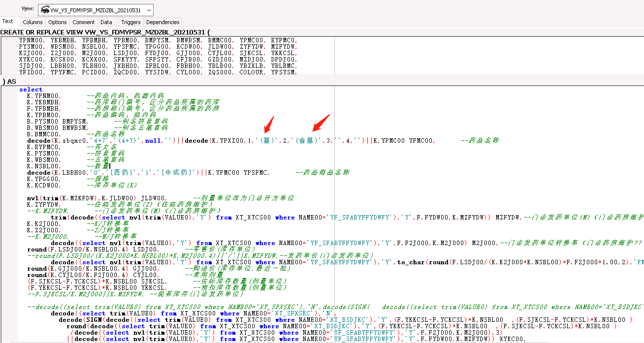644x343 pixels.
Task: Switch to the Data tab
Action: tap(106, 22)
